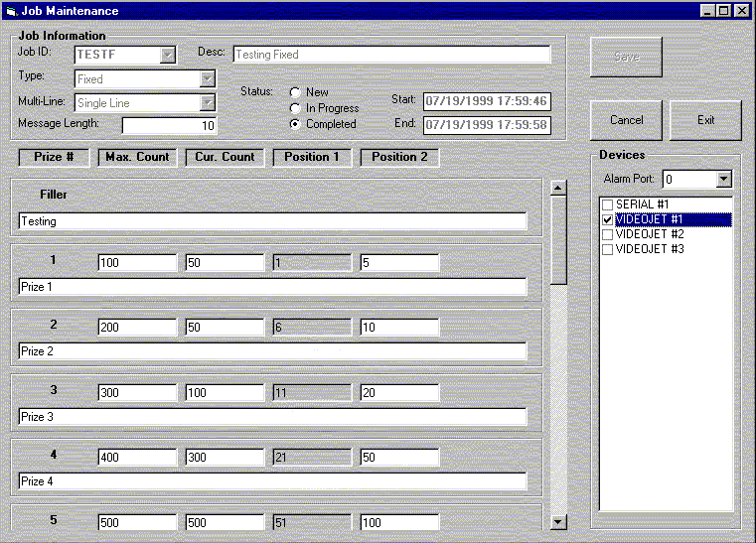The height and width of the screenshot is (543, 756).
Task: Select the New status radio button
Action: (295, 92)
